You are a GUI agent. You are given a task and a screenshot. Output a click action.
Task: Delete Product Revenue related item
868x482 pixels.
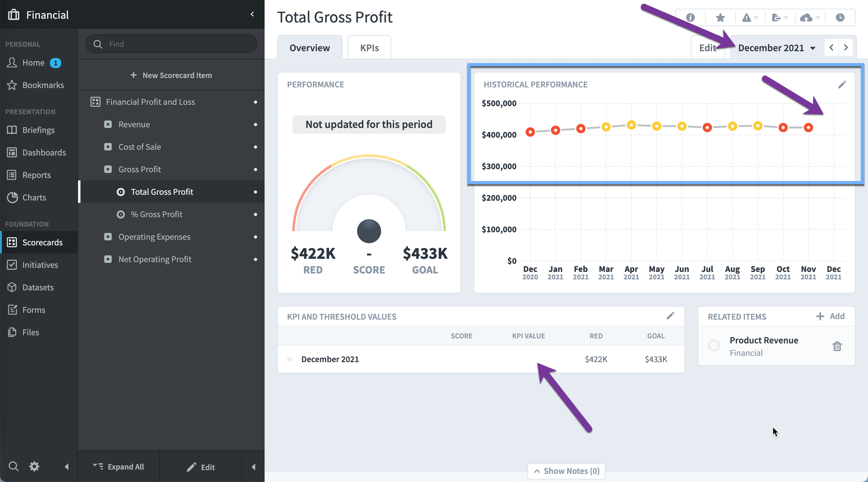[x=837, y=346]
